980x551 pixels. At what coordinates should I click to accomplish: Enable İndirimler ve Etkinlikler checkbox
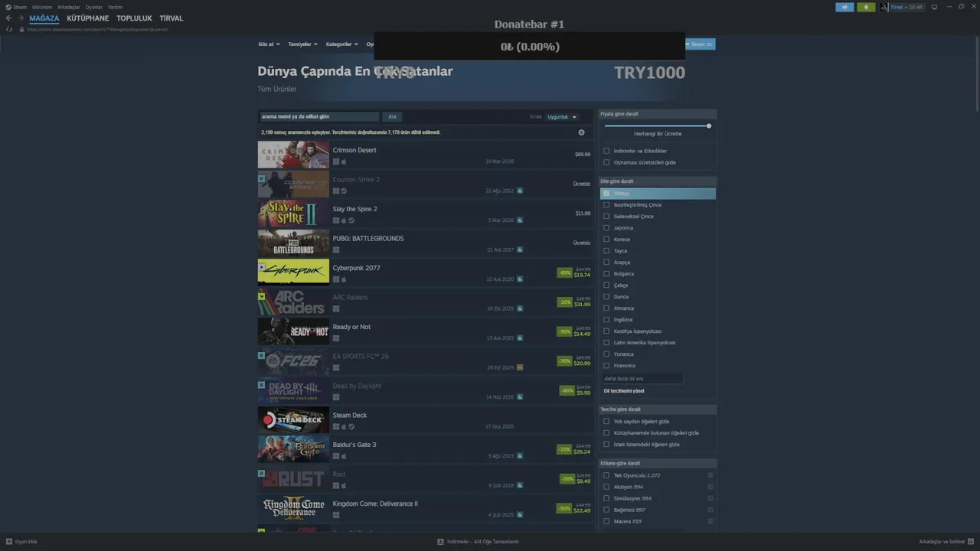click(x=606, y=151)
